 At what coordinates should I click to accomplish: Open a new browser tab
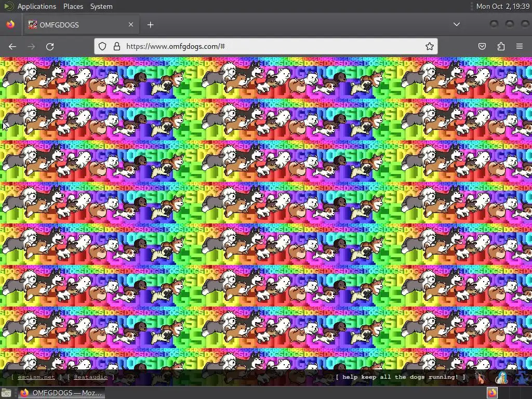click(x=150, y=25)
